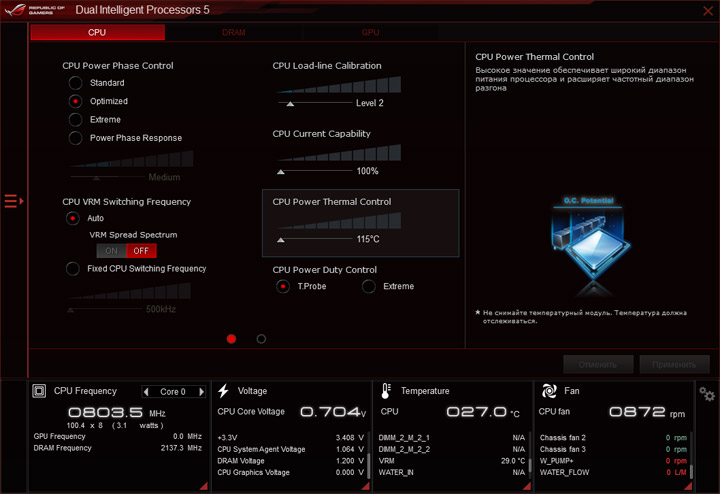This screenshot has width=720, height=494.
Task: Expand the Fan panel corner triangle
Action: click(688, 486)
